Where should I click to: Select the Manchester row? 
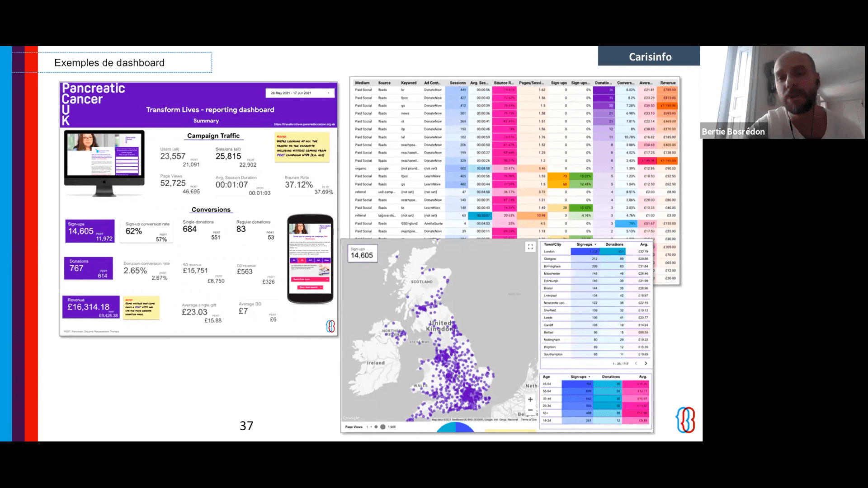click(596, 273)
